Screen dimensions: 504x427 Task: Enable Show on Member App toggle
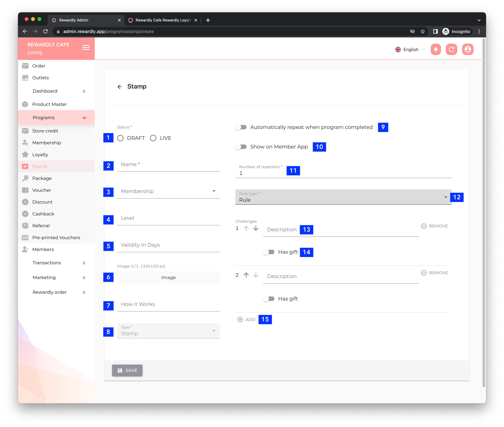click(241, 147)
